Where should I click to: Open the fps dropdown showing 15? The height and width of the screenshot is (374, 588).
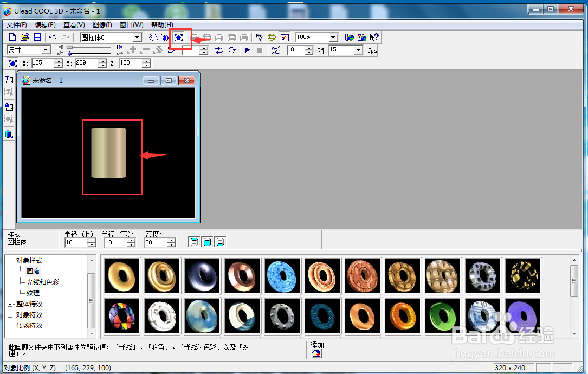pyautogui.click(x=359, y=50)
